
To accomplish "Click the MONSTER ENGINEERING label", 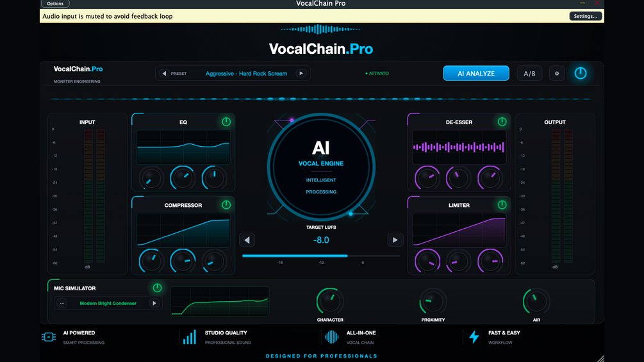I will 77,81.
